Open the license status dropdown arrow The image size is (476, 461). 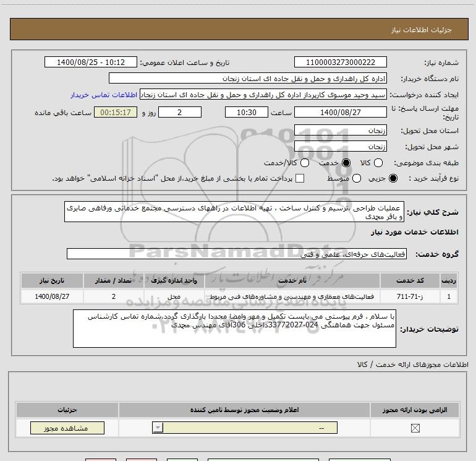[x=158, y=428]
